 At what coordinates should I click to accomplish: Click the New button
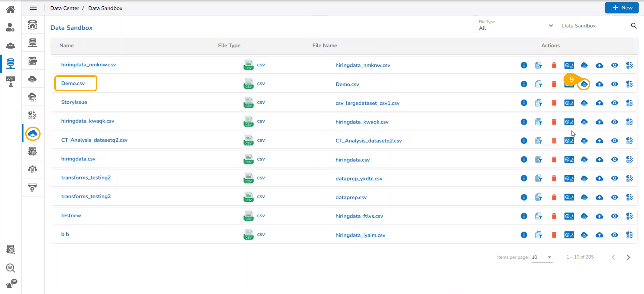[622, 8]
